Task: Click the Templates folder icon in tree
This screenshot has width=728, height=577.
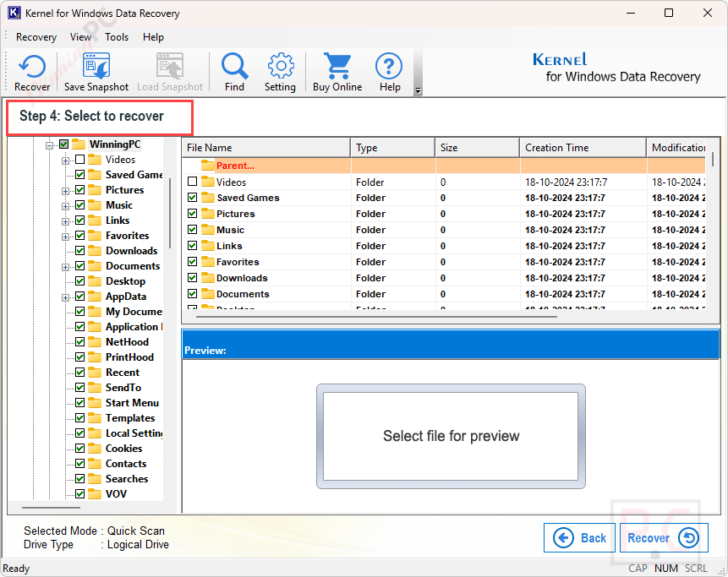Action: 95,418
